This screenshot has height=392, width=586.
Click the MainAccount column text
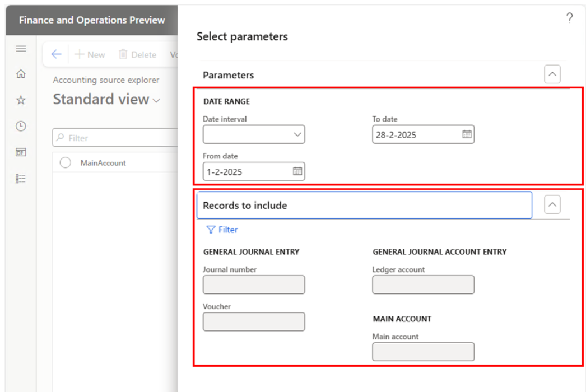103,163
